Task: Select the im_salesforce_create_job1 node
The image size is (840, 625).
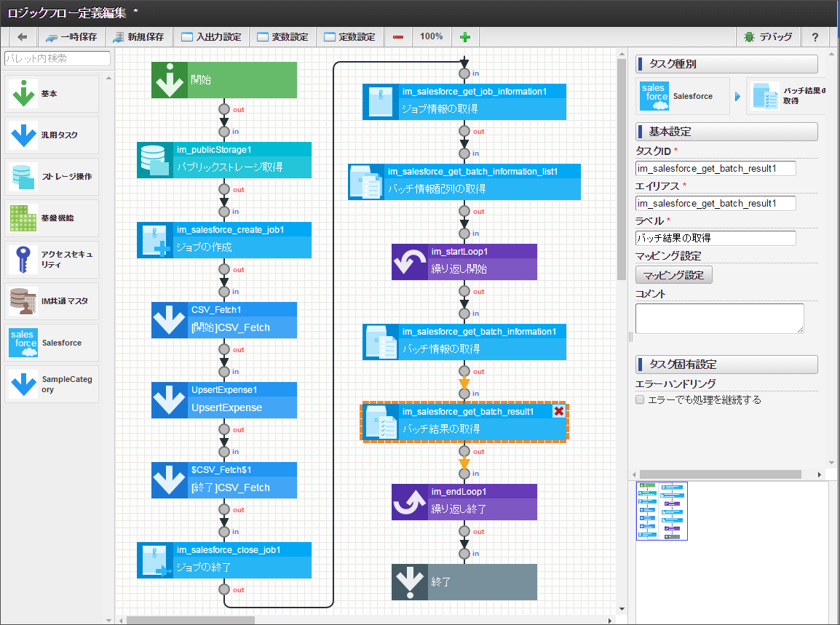Action: [224, 240]
